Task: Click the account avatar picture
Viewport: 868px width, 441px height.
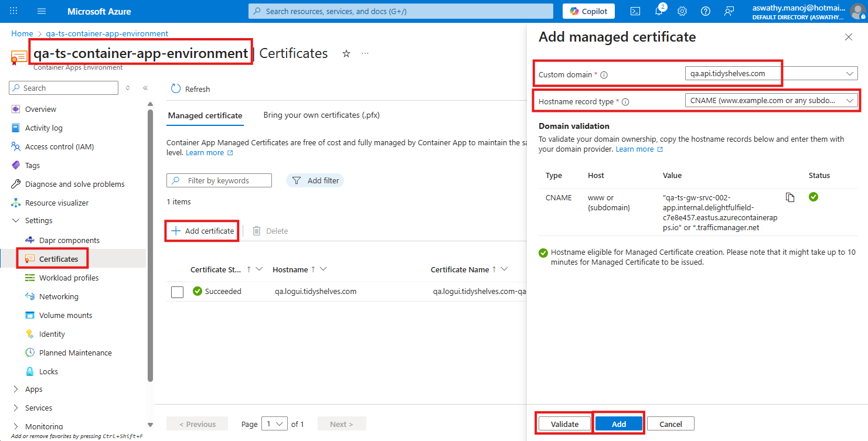Action: [857, 11]
